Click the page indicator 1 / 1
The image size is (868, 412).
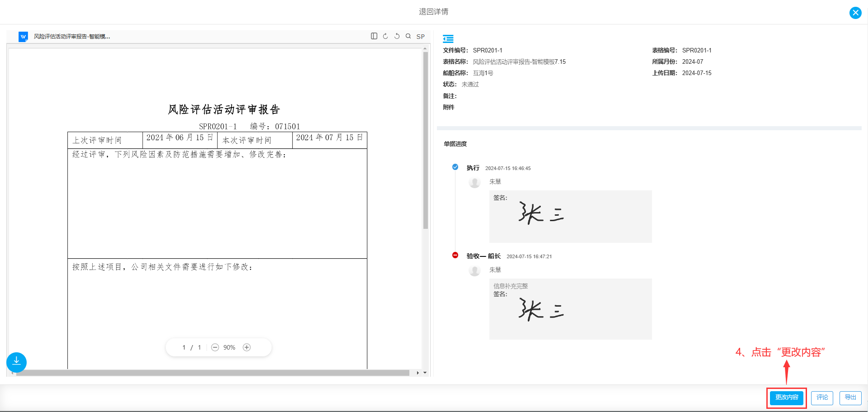point(192,347)
